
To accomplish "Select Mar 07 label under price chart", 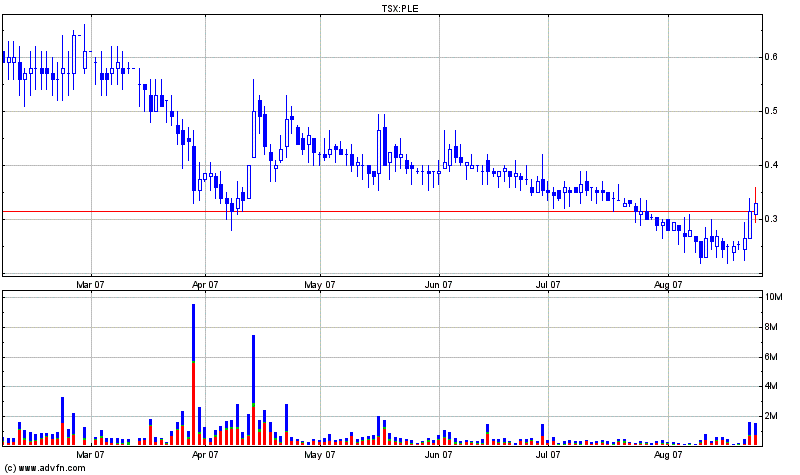I will (x=91, y=284).
